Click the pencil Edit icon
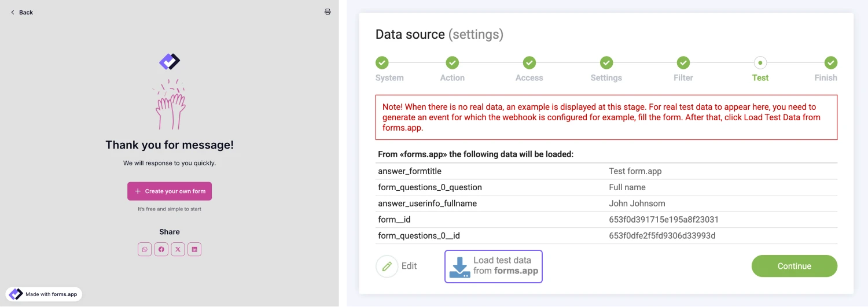868x307 pixels. [x=387, y=267]
